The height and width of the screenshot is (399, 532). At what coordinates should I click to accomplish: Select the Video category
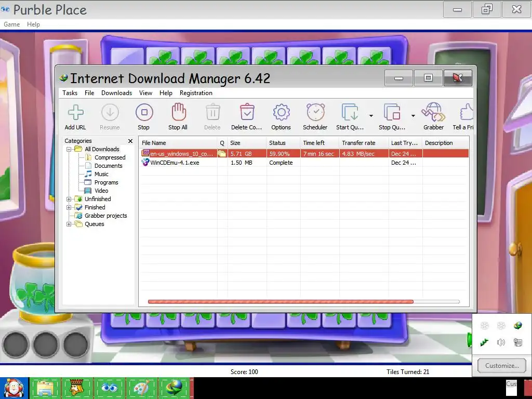pos(101,191)
